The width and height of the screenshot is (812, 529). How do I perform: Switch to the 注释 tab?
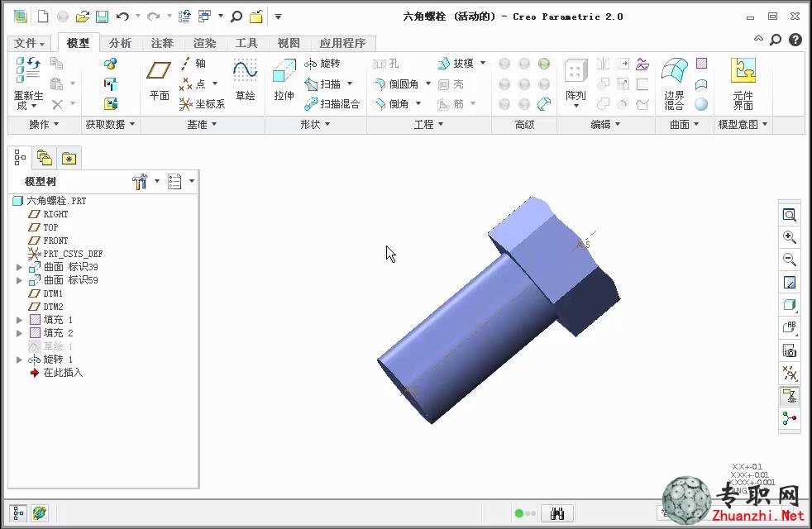pyautogui.click(x=162, y=43)
